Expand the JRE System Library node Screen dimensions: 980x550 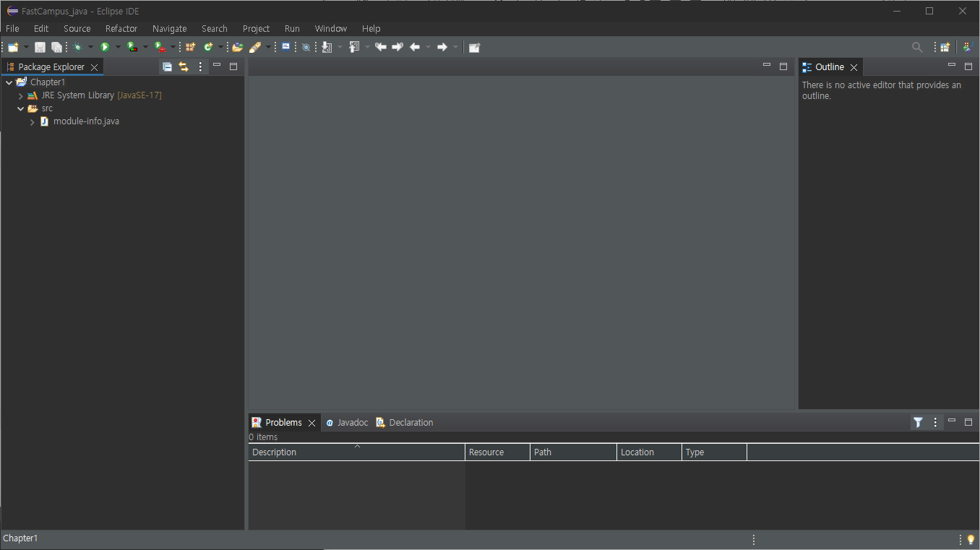(21, 95)
